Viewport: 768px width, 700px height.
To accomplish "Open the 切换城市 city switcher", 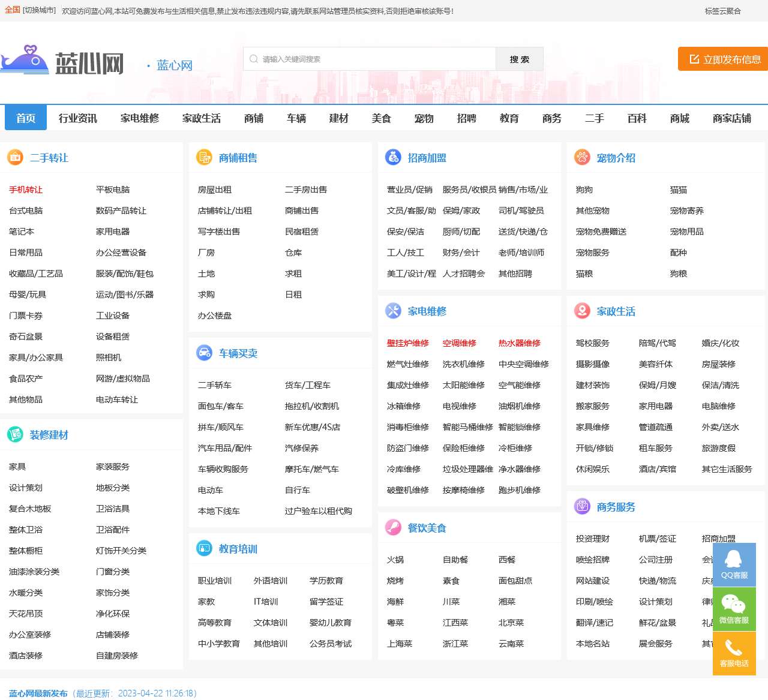I will [x=40, y=10].
